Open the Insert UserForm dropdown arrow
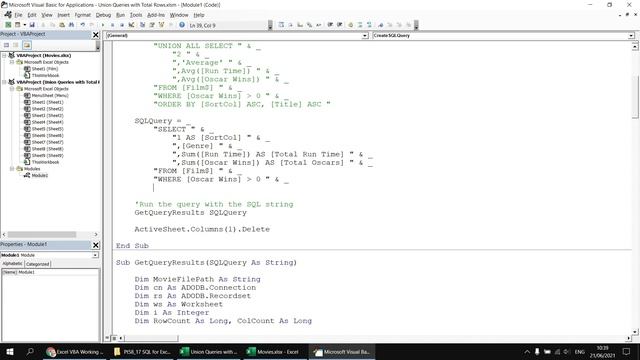The height and width of the screenshot is (360, 640). tap(24, 25)
